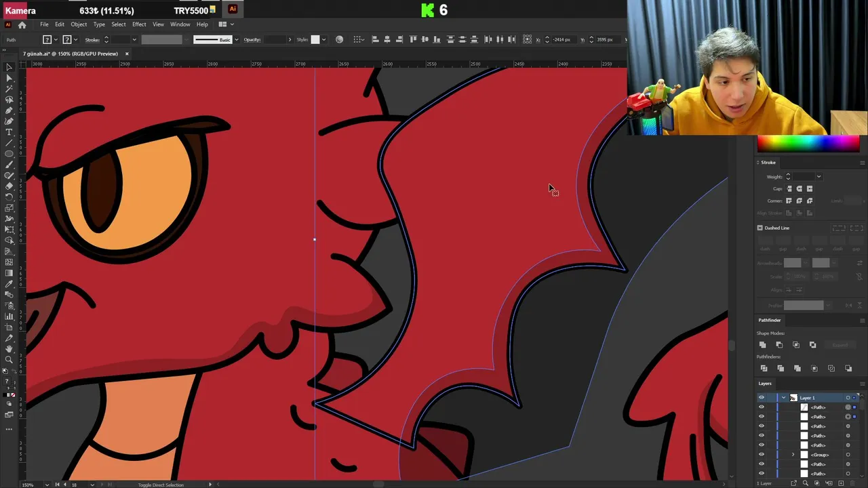Open the fill color dropdown in control bar
Screen dimensions: 868x488
tap(56, 39)
